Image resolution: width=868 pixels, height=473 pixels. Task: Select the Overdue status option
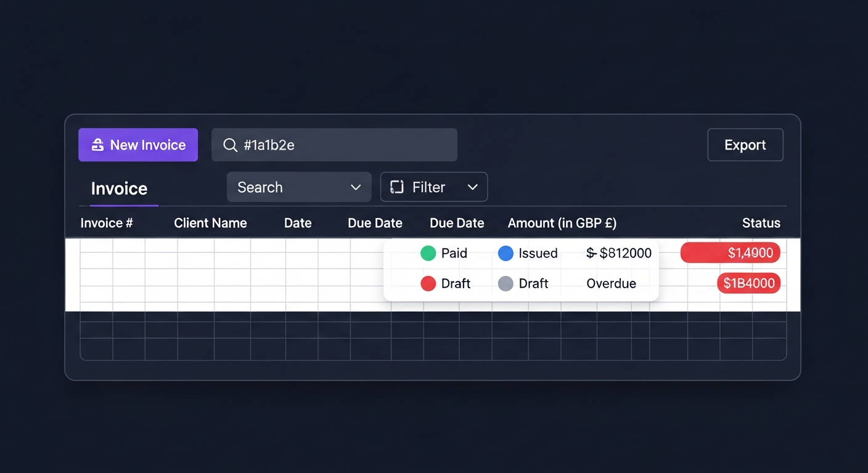point(611,283)
